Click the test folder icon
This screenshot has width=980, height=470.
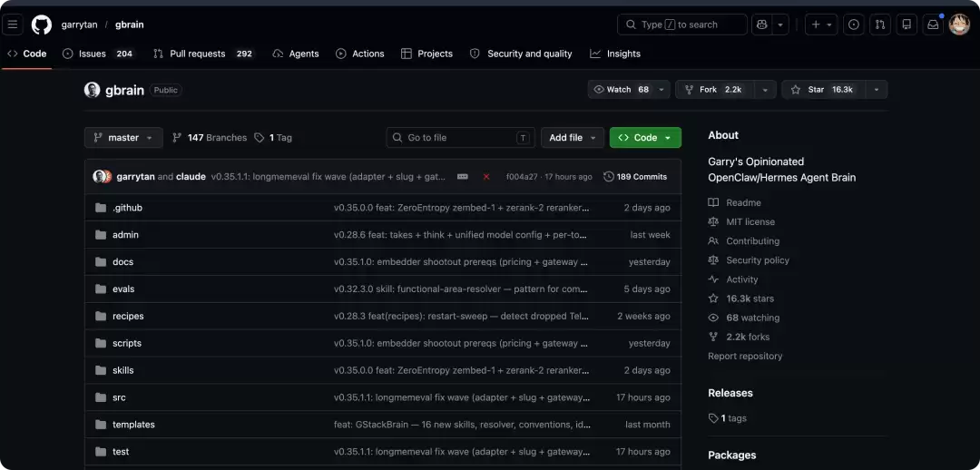click(101, 451)
